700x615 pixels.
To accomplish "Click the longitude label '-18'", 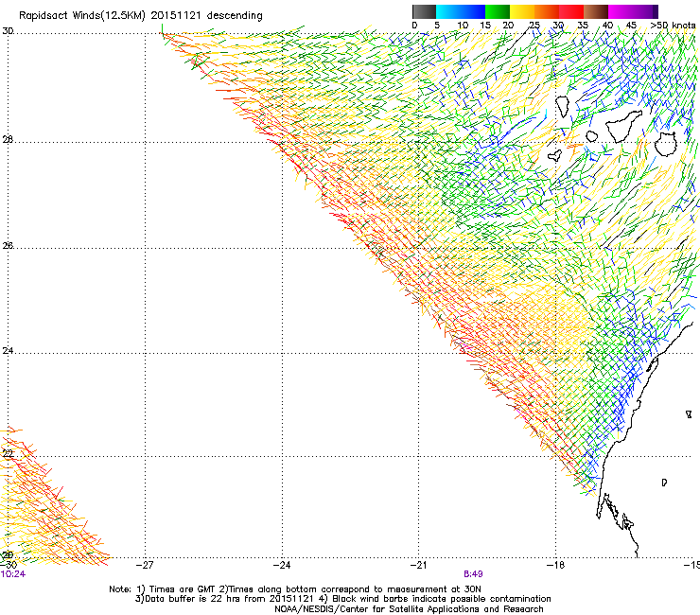I will tap(555, 565).
